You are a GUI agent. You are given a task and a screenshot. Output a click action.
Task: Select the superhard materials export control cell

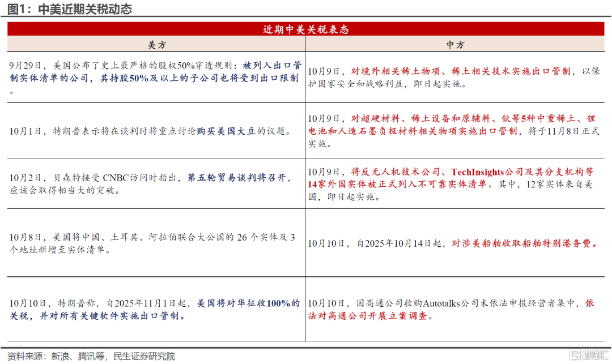tap(458, 131)
